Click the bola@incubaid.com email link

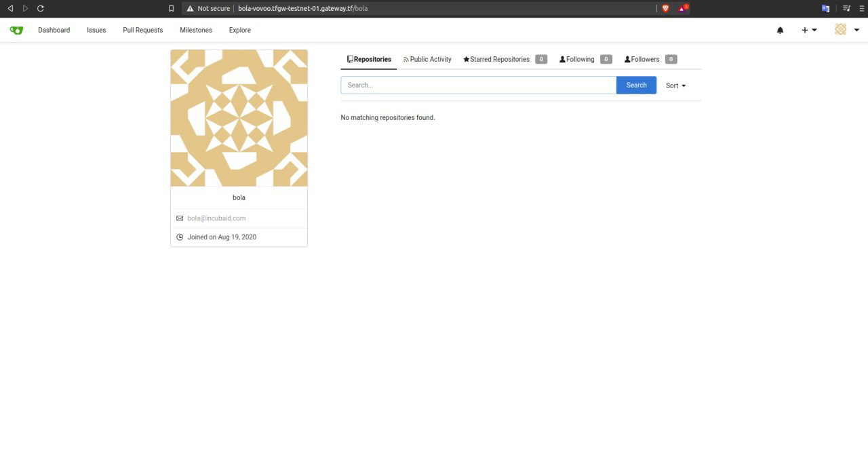[x=216, y=218]
